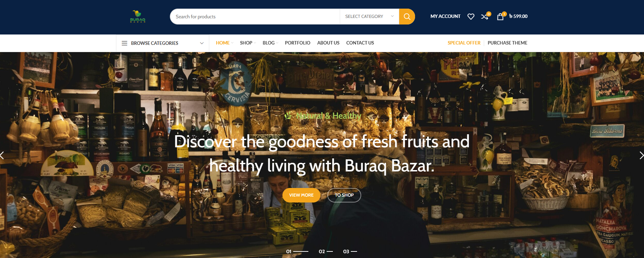Open the Special Offer link

tap(464, 43)
